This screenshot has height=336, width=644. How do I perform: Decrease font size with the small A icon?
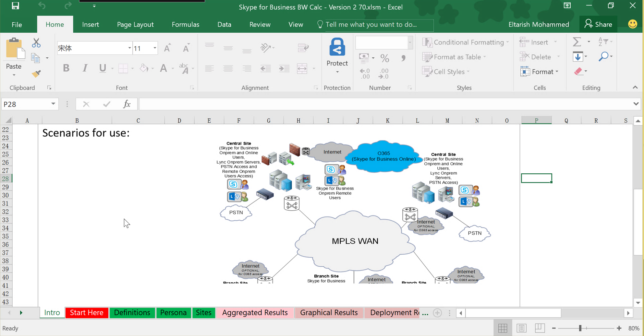[x=186, y=48]
